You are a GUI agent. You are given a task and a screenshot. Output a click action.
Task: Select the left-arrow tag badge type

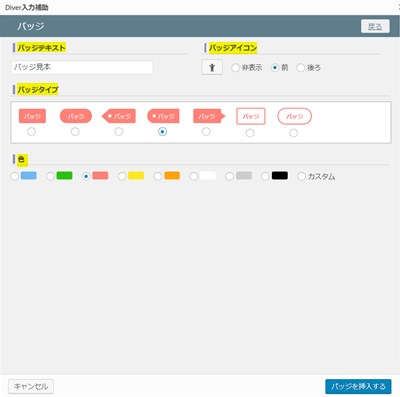pyautogui.click(x=119, y=132)
